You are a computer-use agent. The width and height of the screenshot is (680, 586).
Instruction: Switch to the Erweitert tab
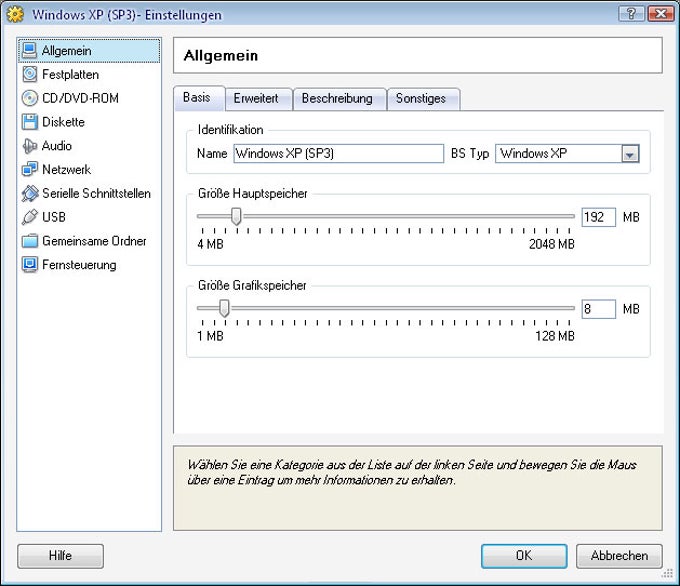click(x=258, y=99)
